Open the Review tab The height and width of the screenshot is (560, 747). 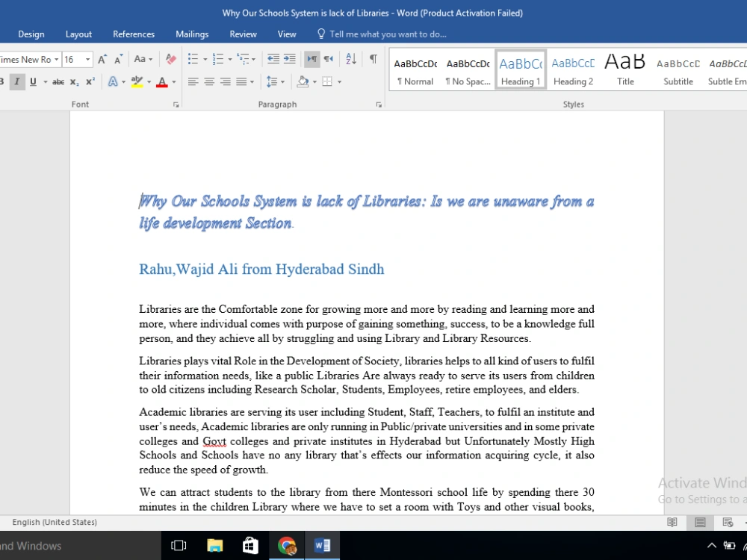click(243, 34)
